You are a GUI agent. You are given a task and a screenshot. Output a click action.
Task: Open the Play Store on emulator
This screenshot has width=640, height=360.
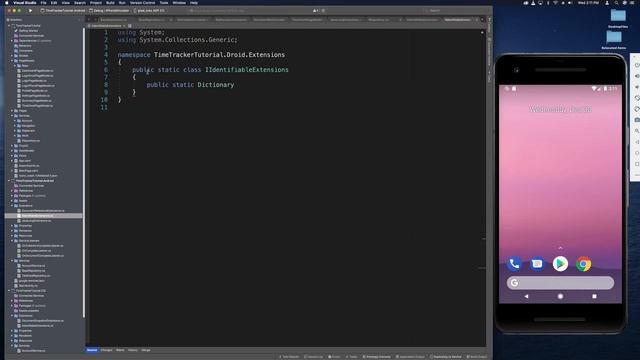pos(560,264)
